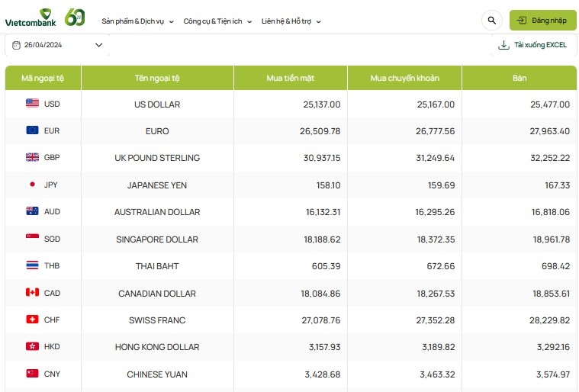
Task: Open the Công cụ & Tiện ích dropdown
Action: coord(217,21)
